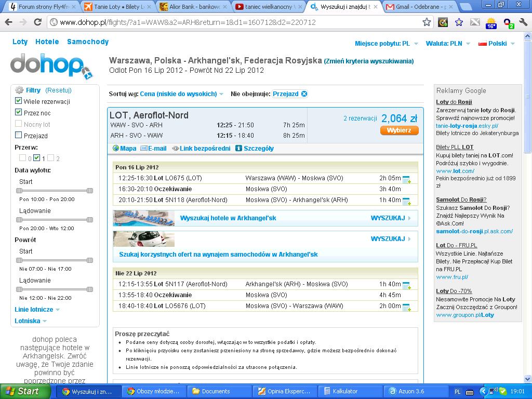Viewport: 532px width, 399px height.
Task: Uncheck the 1 stop Przerw checkbox
Action: (x=37, y=158)
